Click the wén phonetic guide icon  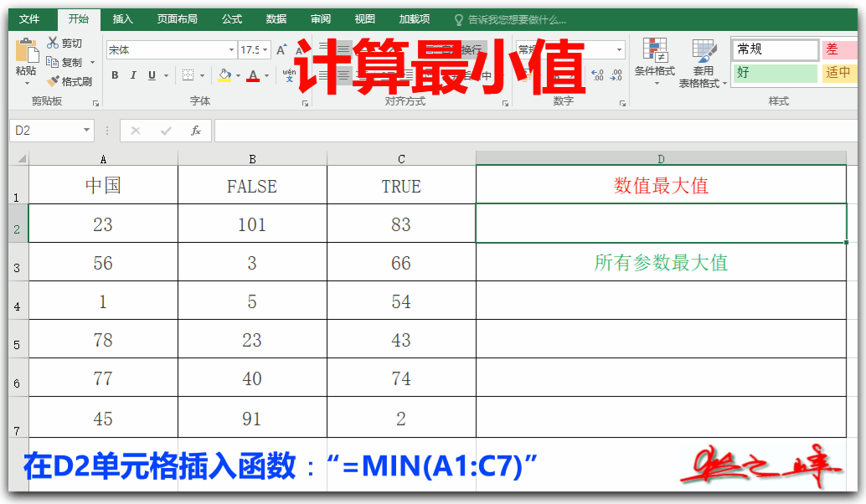(x=289, y=75)
